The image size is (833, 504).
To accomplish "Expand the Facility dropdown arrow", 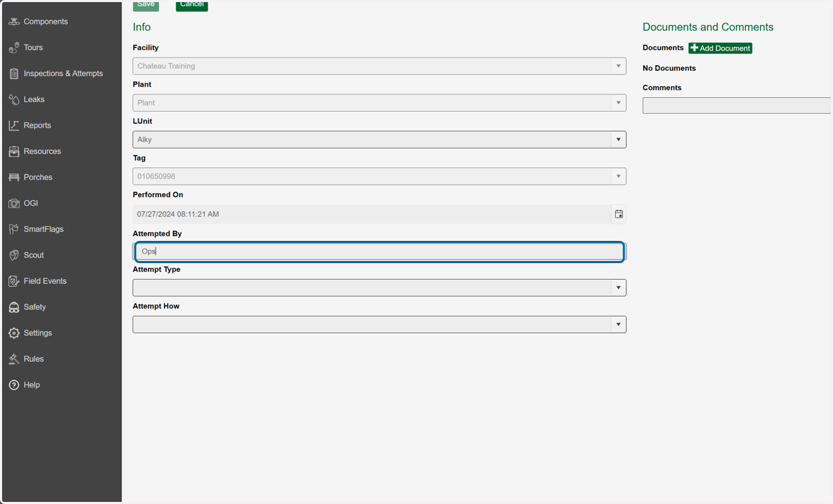I will [619, 66].
